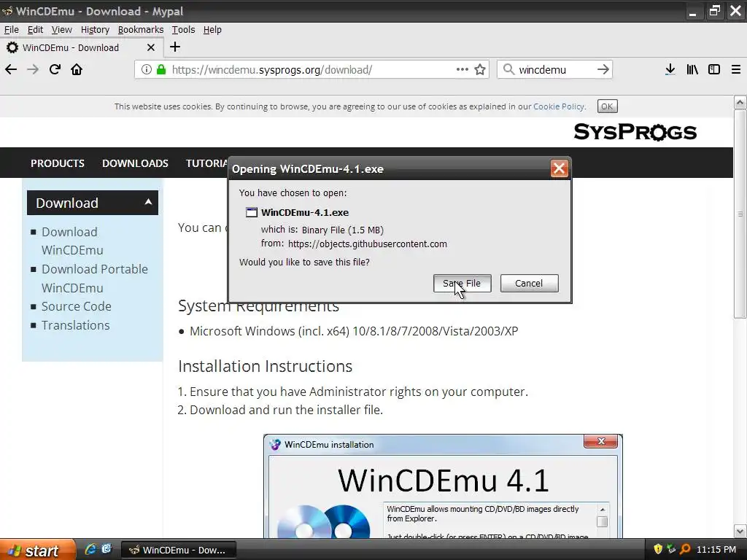The height and width of the screenshot is (560, 747).
Task: Click Cancel in the download dialog
Action: pos(529,284)
